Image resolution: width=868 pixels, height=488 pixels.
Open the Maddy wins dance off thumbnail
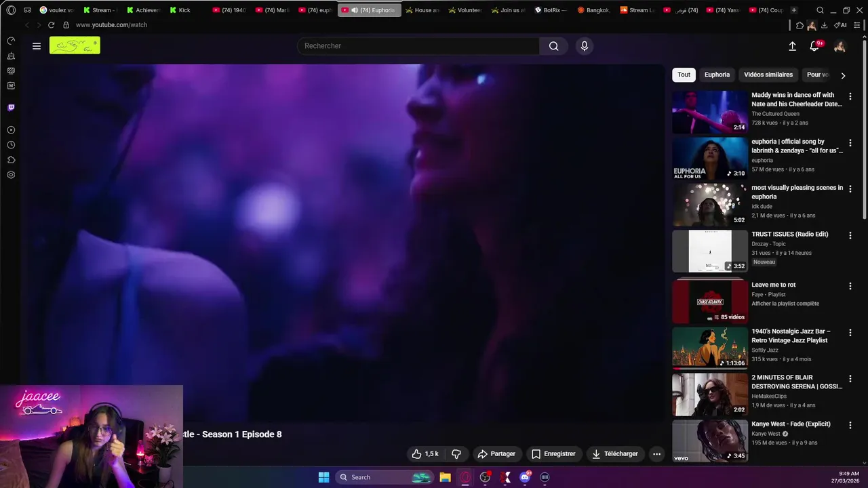[x=710, y=112]
